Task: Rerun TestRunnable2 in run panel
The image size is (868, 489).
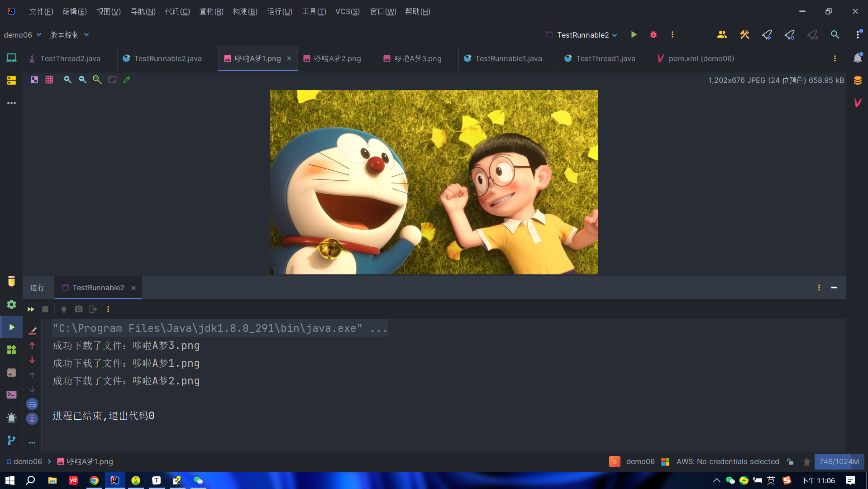Action: tap(31, 309)
